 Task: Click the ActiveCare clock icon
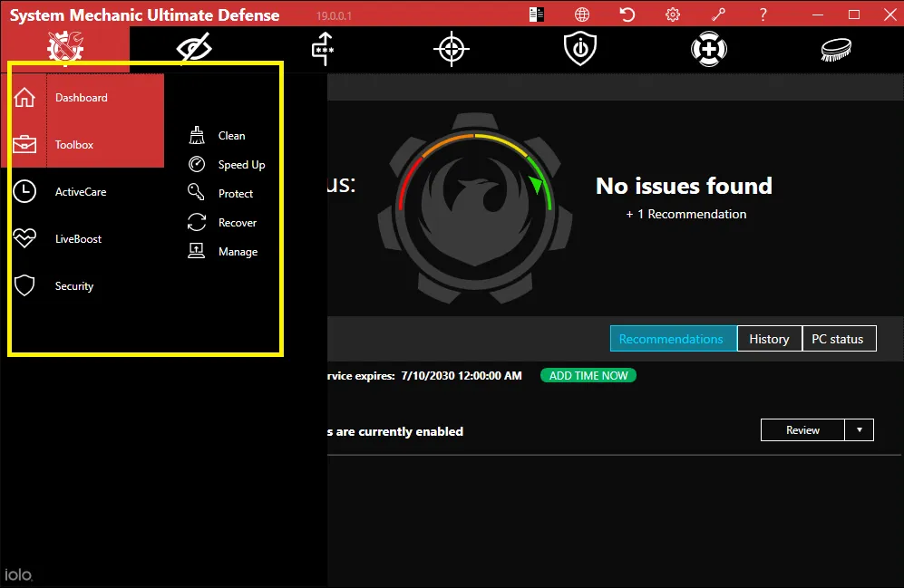(x=24, y=192)
